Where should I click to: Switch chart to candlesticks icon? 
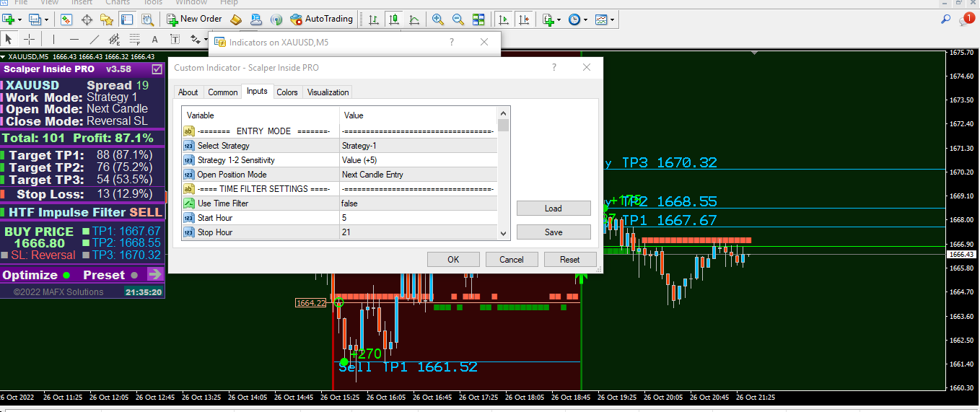pyautogui.click(x=393, y=19)
